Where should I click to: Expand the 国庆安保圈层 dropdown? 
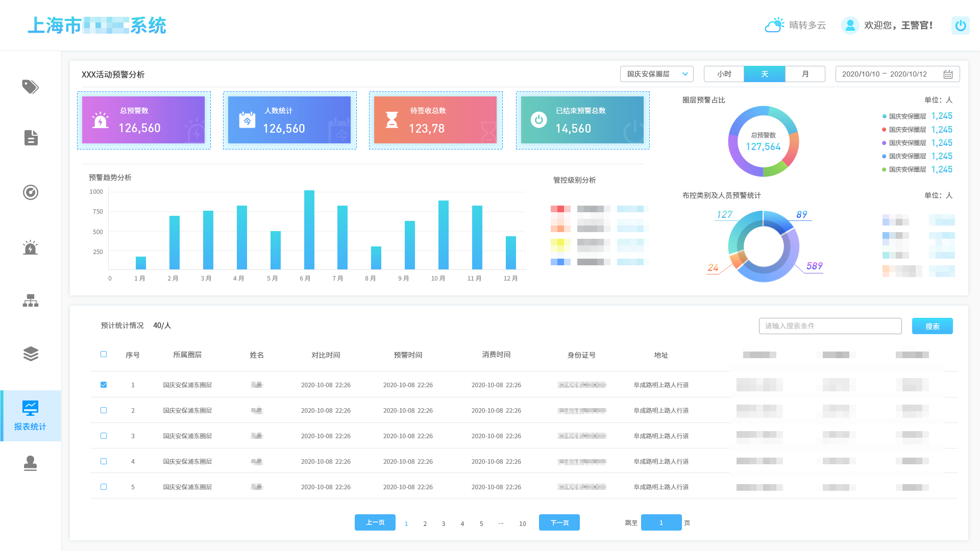pos(656,74)
